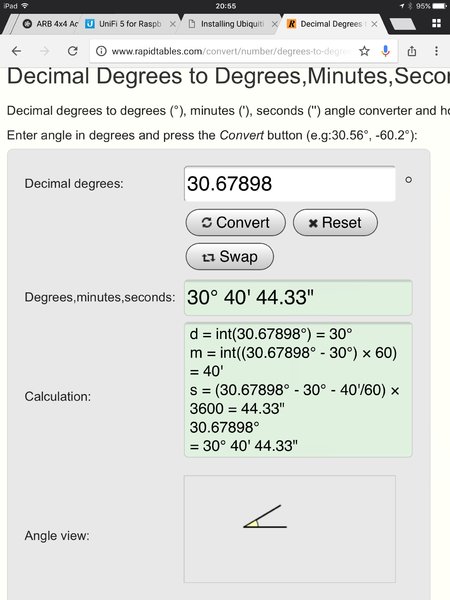Viewport: 450px width, 600px height.
Task: Close the UniFi 5 tab
Action: click(173, 24)
